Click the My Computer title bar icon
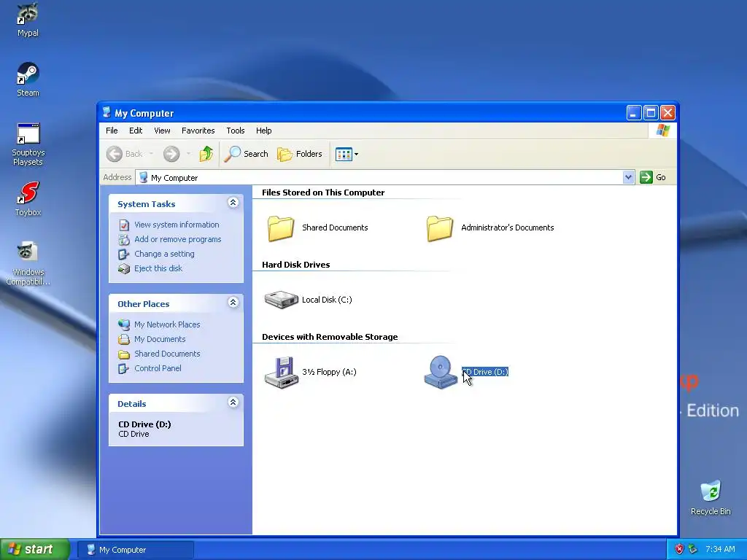 click(107, 113)
